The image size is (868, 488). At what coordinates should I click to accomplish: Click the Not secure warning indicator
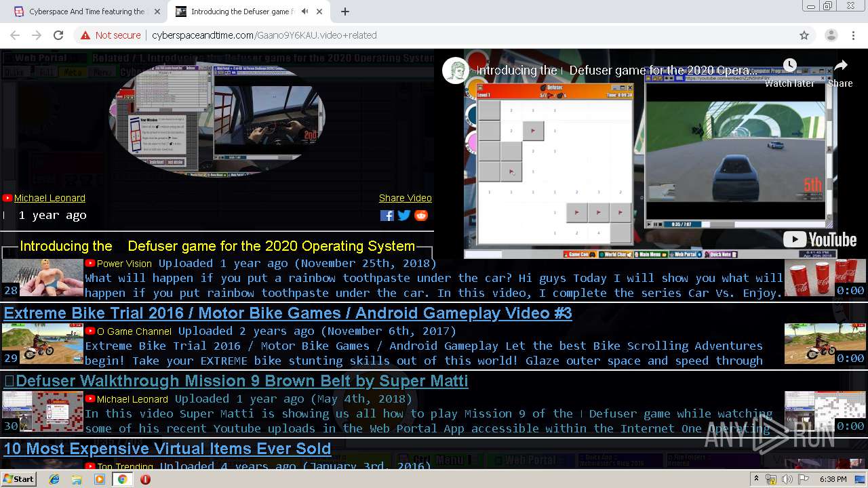(111, 35)
